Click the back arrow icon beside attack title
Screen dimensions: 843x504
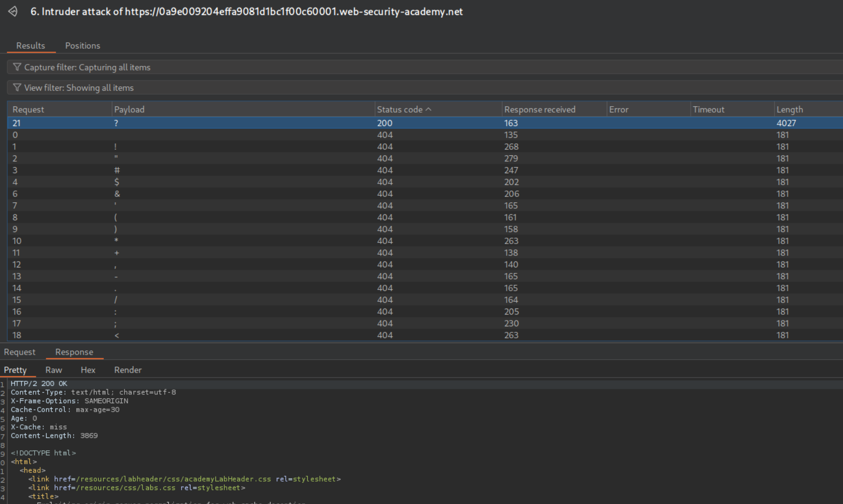[x=13, y=11]
